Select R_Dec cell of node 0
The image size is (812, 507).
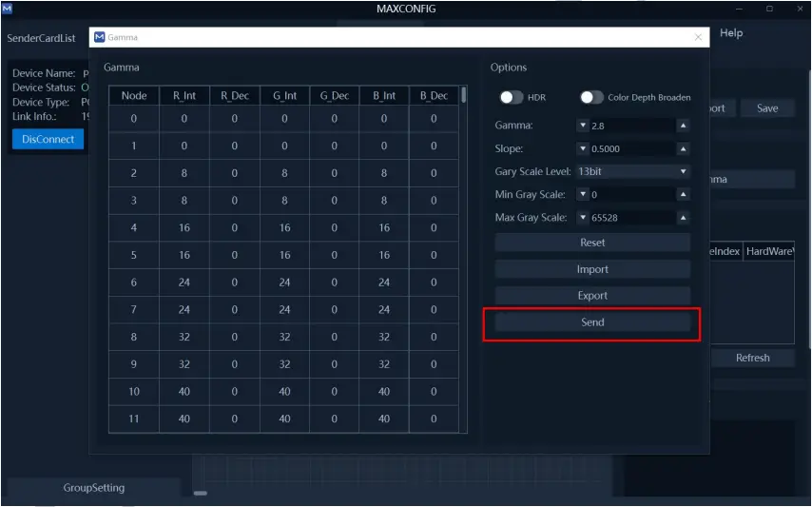click(235, 119)
